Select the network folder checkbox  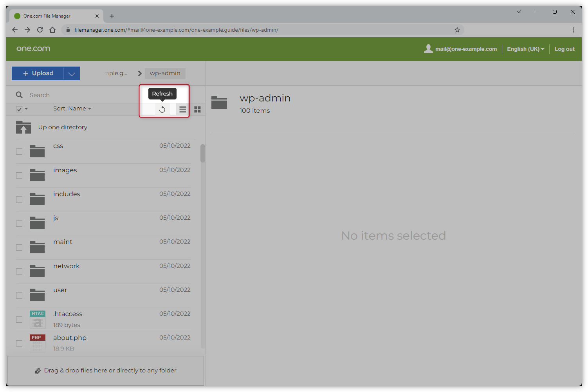19,271
